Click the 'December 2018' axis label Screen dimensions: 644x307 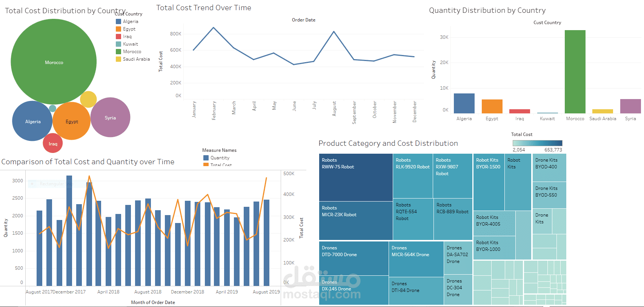click(188, 292)
